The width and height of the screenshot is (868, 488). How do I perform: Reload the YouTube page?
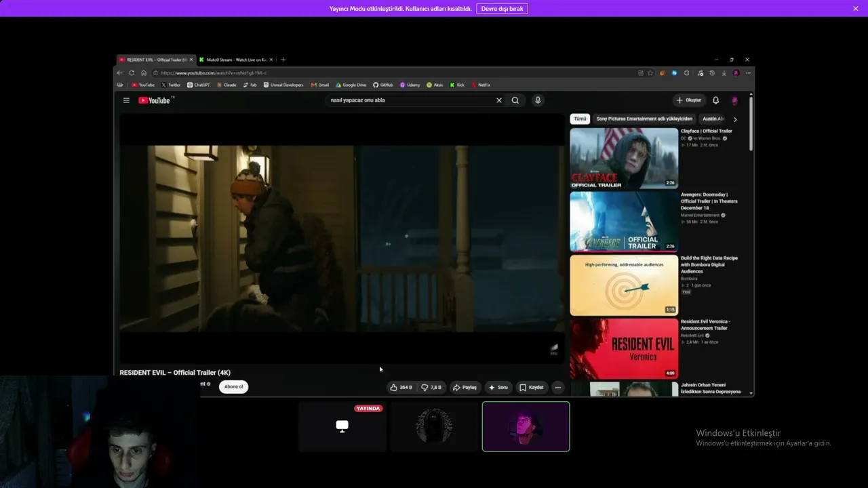coord(132,73)
